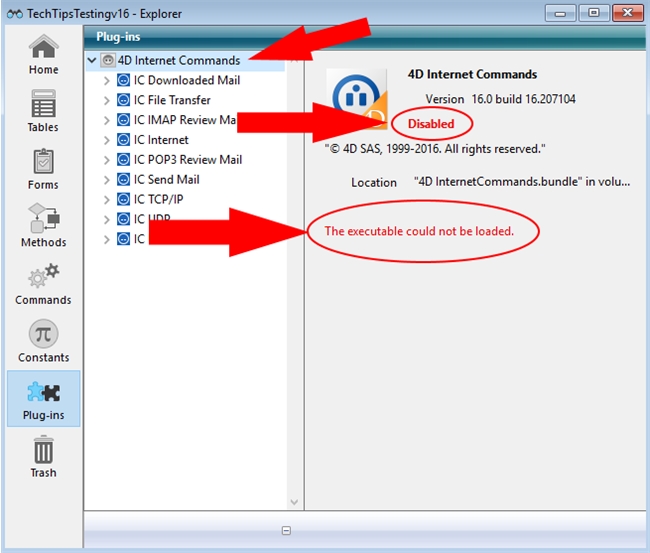650x553 pixels.
Task: Select the Tables icon in sidebar
Action: click(x=43, y=105)
